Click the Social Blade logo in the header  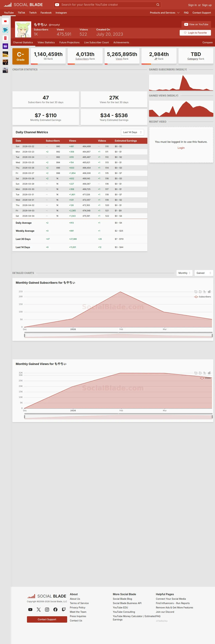pyautogui.click(x=23, y=5)
